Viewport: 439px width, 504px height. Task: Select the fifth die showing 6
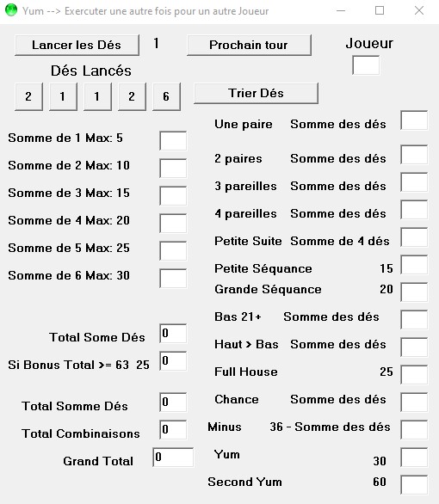pos(166,96)
